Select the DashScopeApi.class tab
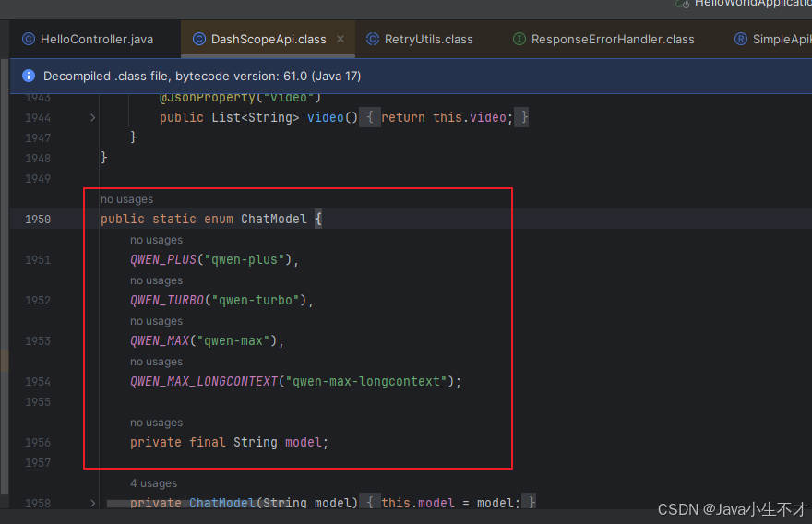Image resolution: width=812 pixels, height=524 pixels. coord(269,40)
